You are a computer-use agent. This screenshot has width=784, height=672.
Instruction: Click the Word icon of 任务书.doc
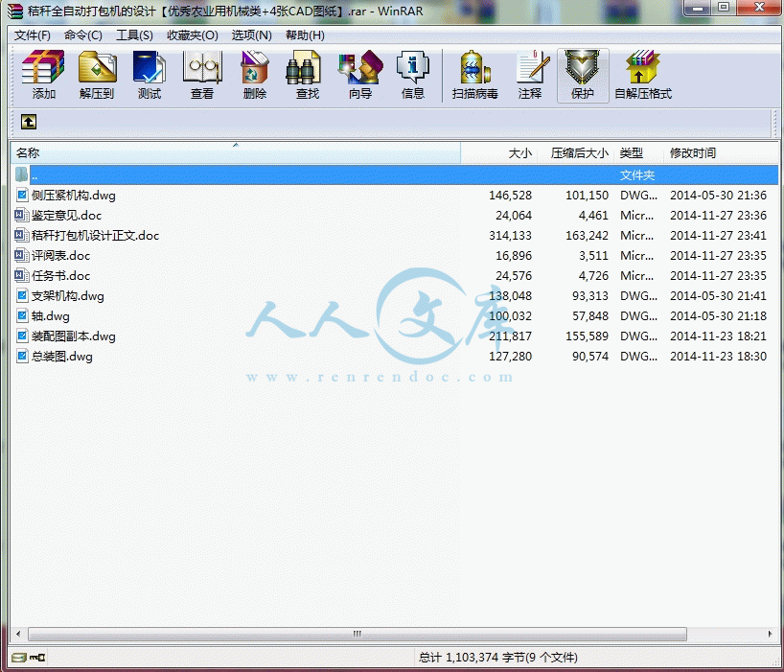point(22,275)
